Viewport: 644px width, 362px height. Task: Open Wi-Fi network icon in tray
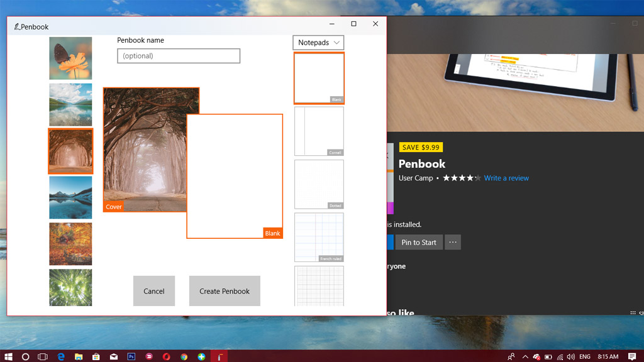[x=560, y=357]
